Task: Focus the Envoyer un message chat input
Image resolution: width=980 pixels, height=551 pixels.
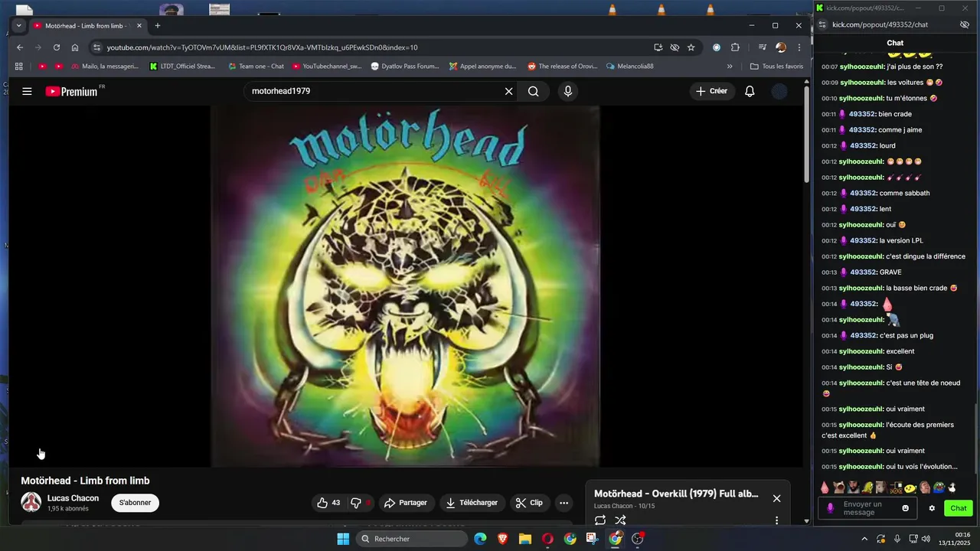Action: pyautogui.click(x=865, y=508)
